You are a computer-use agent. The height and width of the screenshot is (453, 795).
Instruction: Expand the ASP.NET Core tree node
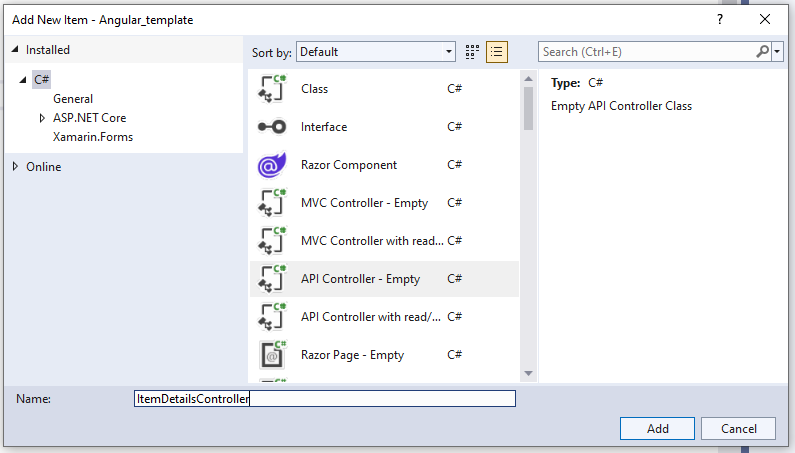coord(41,118)
